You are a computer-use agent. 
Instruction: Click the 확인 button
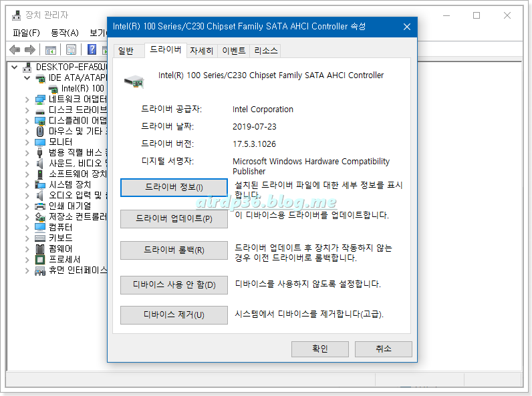(x=320, y=349)
